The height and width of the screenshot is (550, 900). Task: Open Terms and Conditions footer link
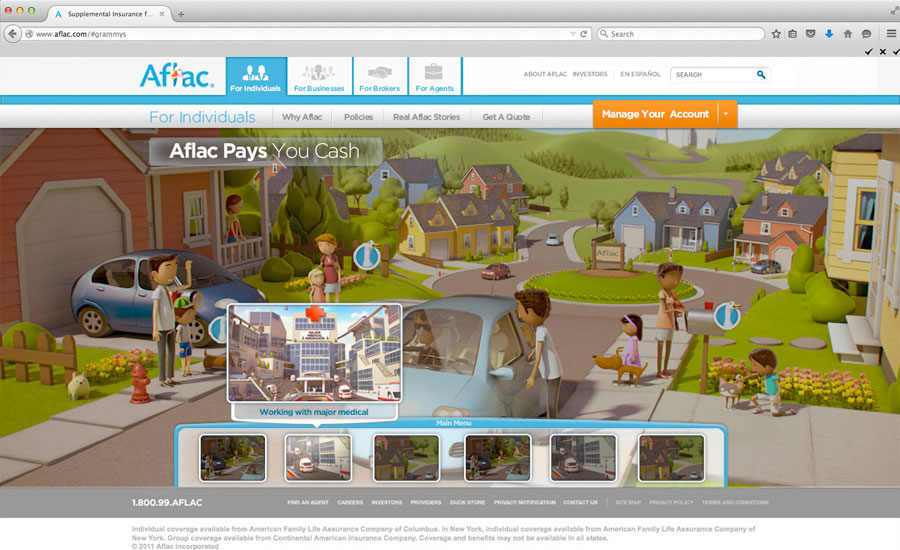click(735, 502)
